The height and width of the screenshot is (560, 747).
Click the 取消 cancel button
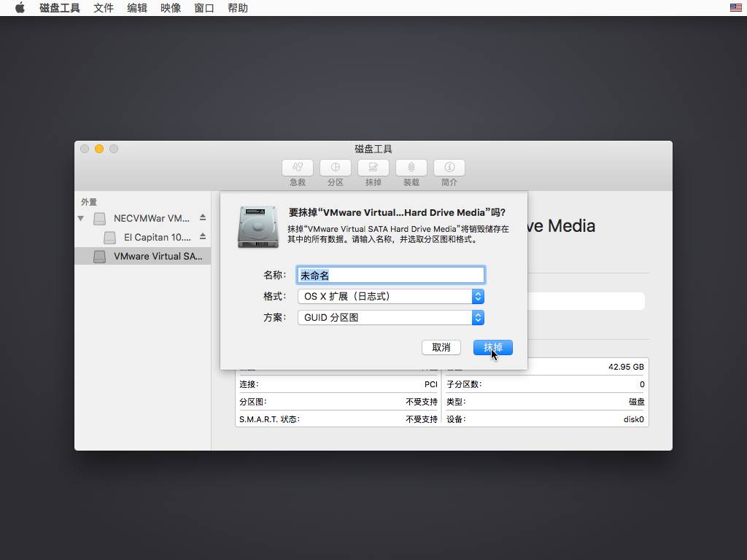(x=441, y=348)
